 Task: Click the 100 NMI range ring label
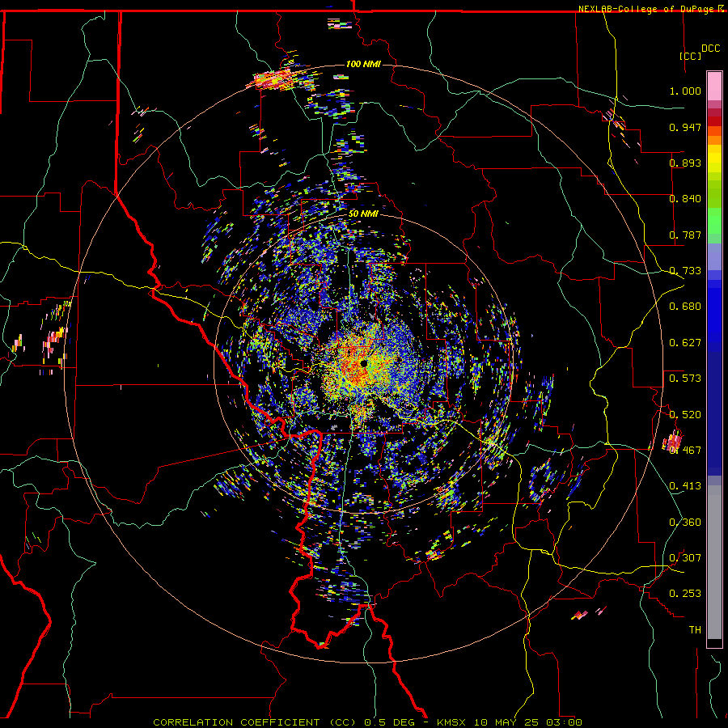tap(363, 64)
